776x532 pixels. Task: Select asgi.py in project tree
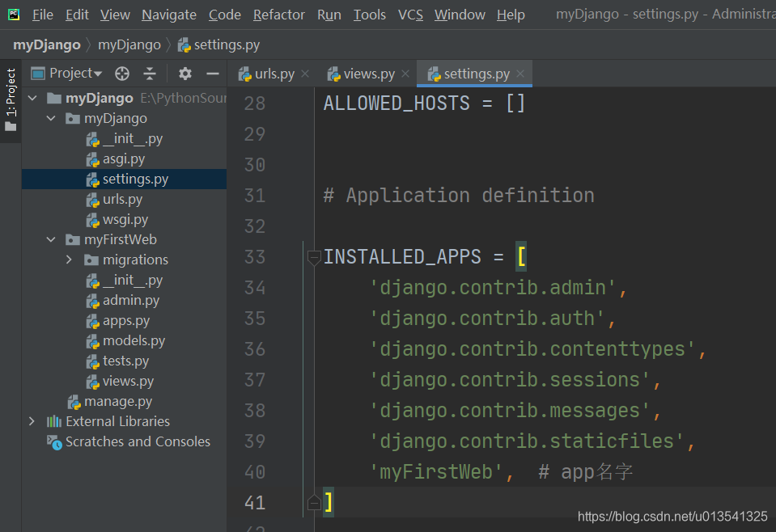click(x=124, y=159)
